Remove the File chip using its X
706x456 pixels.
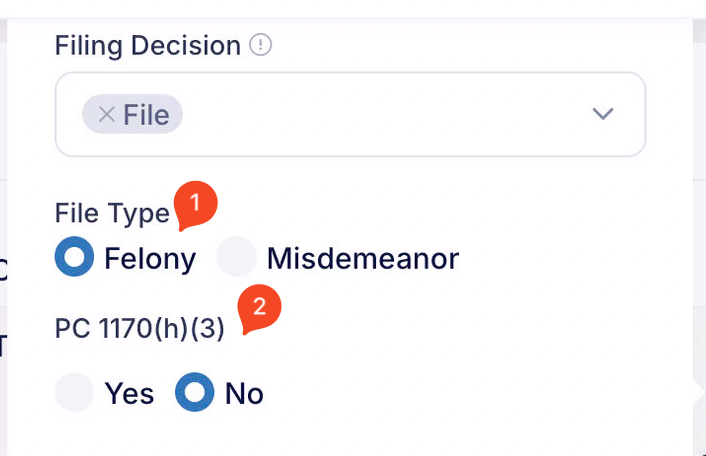tap(107, 114)
